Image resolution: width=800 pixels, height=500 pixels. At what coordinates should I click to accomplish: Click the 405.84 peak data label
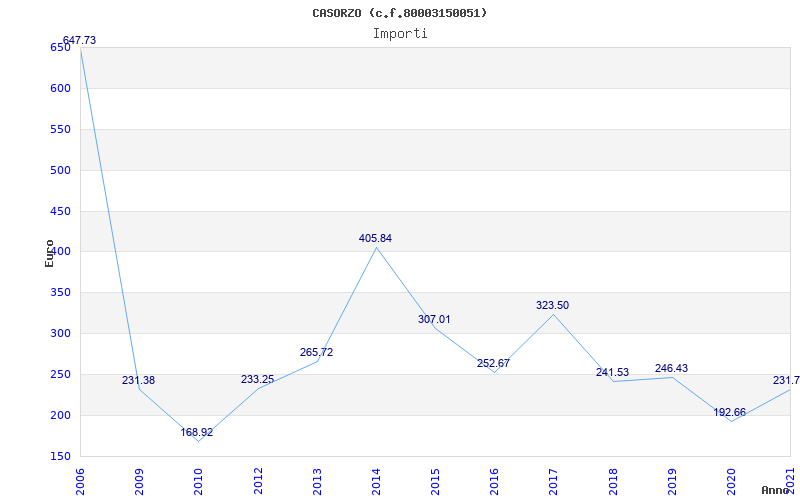point(376,238)
